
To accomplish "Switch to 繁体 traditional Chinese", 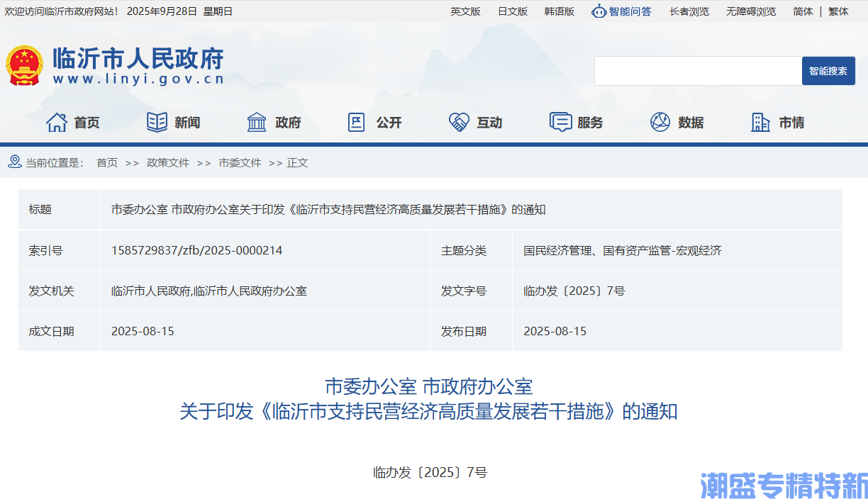I will [x=838, y=11].
